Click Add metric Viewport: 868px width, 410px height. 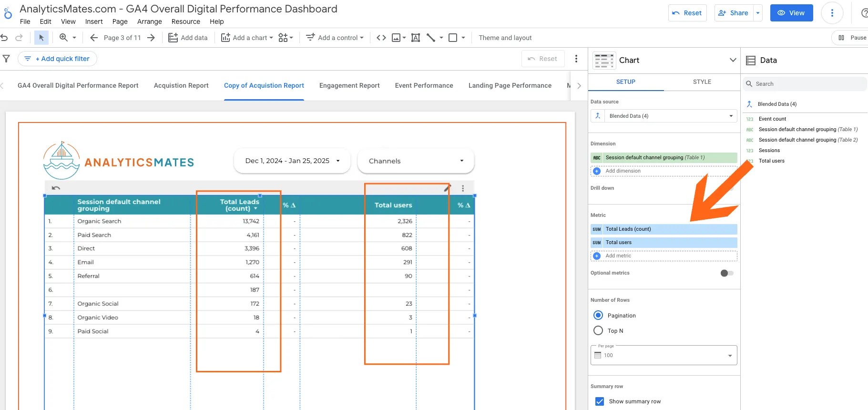coord(664,256)
